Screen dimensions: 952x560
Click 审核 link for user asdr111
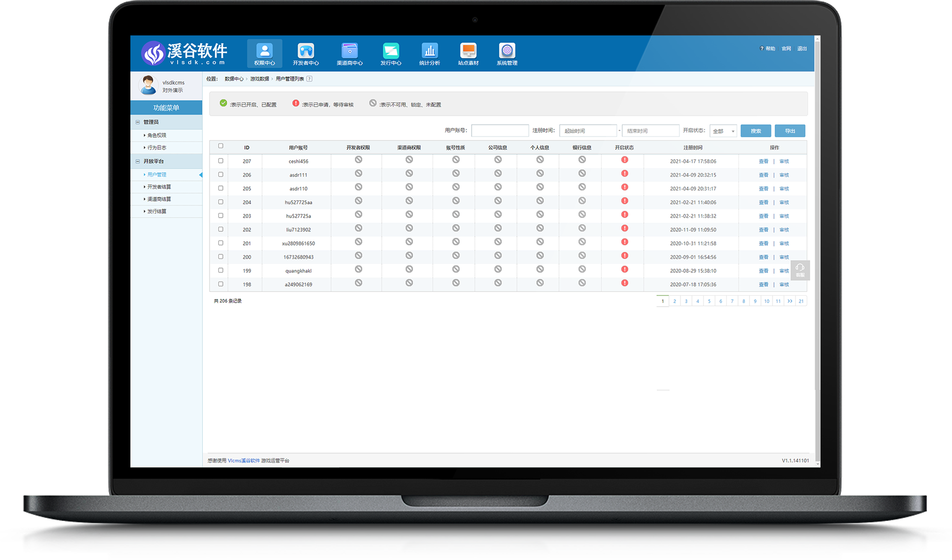784,175
